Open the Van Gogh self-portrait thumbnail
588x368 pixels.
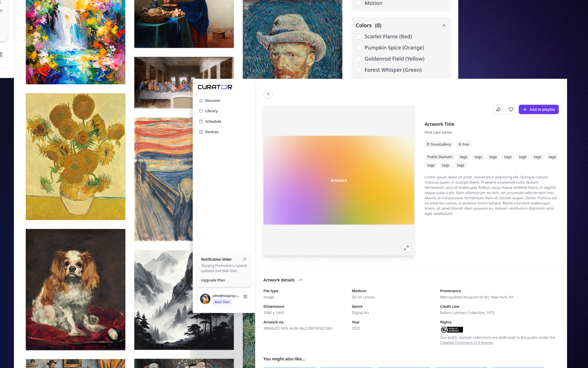(292, 39)
